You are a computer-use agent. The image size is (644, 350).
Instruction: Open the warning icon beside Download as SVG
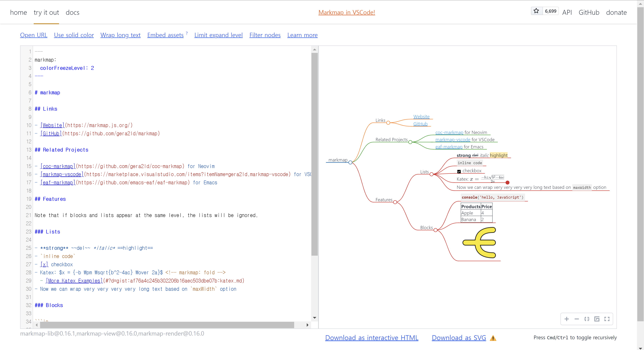tap(493, 338)
